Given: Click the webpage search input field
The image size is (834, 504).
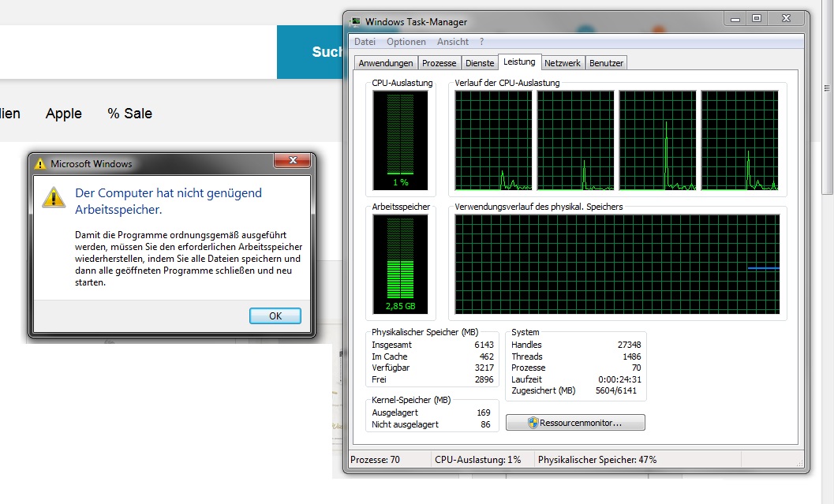Looking at the screenshot, I should pos(138,52).
